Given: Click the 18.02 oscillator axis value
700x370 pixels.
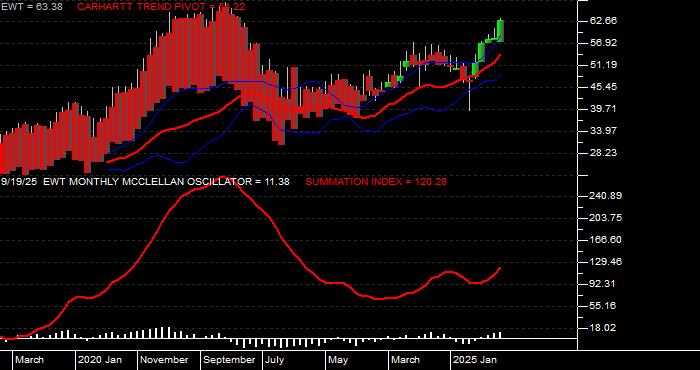Looking at the screenshot, I should [x=603, y=328].
